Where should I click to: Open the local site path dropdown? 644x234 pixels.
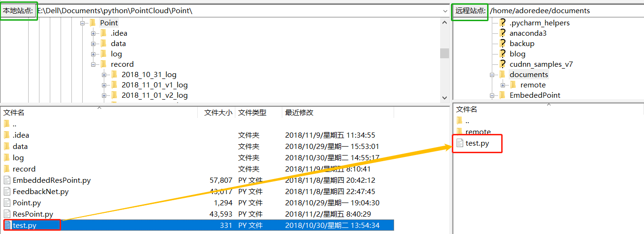pyautogui.click(x=445, y=10)
